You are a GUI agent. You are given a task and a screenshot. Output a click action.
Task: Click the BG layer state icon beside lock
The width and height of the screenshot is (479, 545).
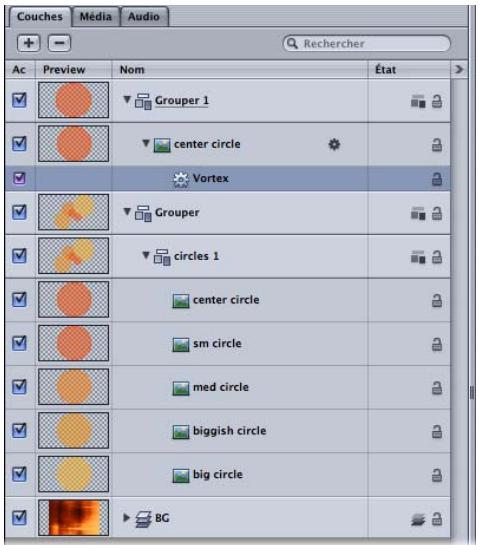pos(418,520)
